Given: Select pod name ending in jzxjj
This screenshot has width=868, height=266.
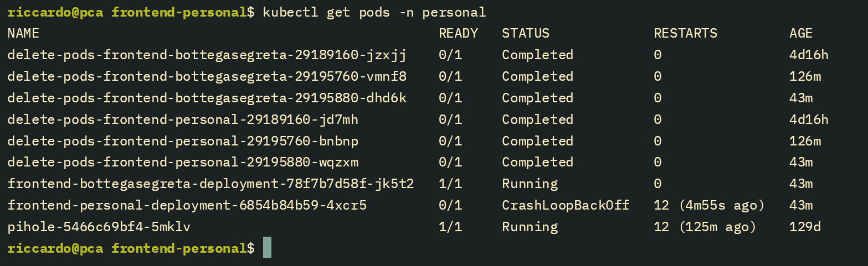Looking at the screenshot, I should pos(207,55).
